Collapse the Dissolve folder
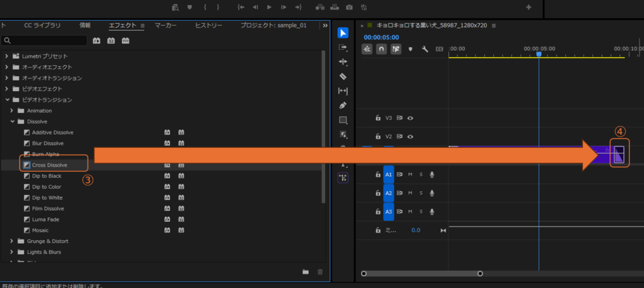The image size is (644, 288). (x=11, y=121)
